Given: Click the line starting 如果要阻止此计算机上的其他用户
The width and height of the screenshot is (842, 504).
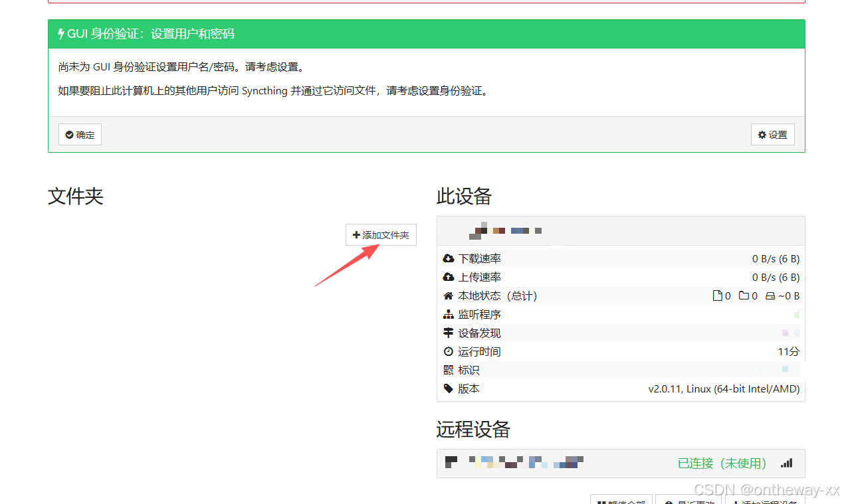Looking at the screenshot, I should coord(273,91).
